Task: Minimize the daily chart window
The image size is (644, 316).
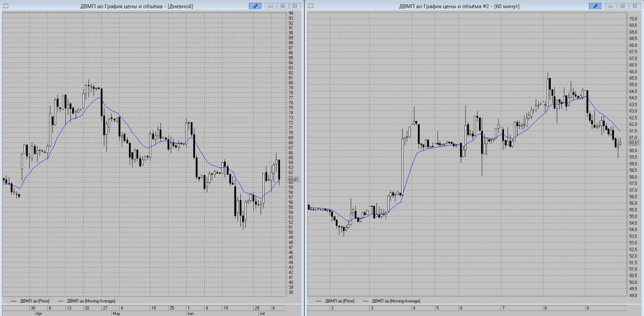Action: click(x=271, y=6)
